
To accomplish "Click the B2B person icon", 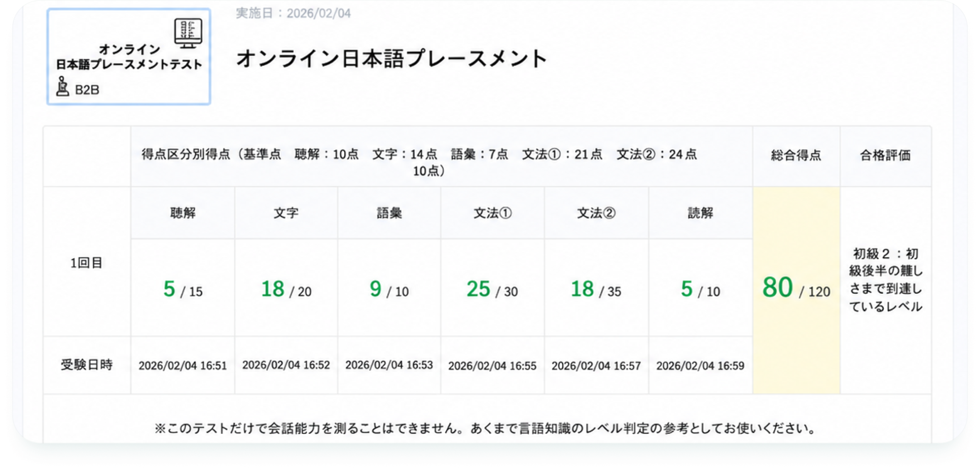I will [x=62, y=86].
